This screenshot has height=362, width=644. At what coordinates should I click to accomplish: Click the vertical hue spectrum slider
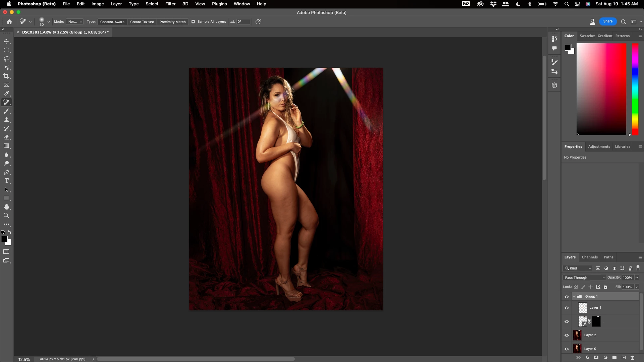[635, 89]
